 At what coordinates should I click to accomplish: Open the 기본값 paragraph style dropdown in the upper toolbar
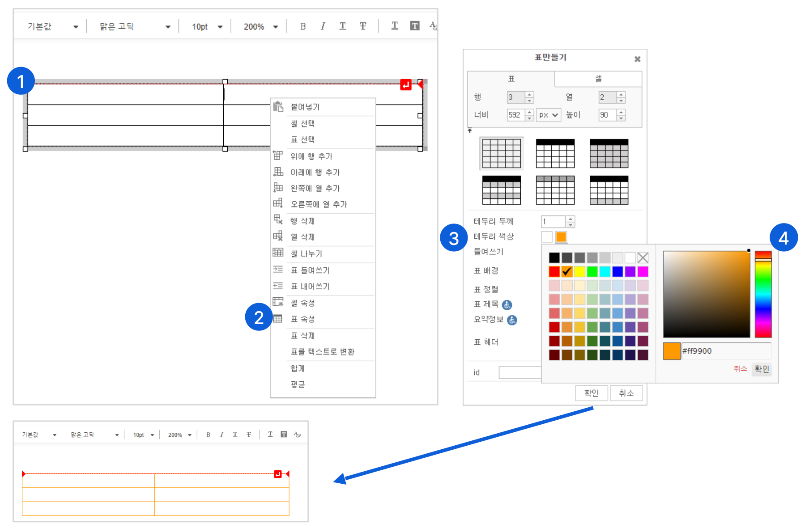pos(52,27)
